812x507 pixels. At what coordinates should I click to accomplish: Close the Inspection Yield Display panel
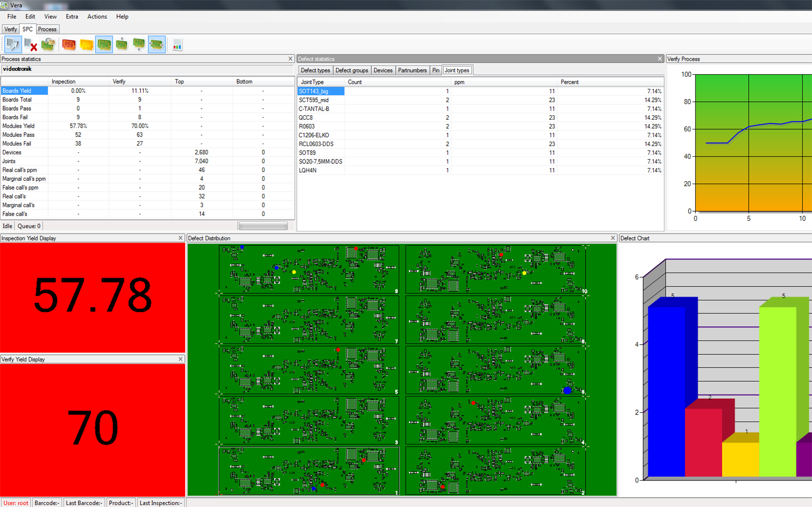tap(181, 238)
